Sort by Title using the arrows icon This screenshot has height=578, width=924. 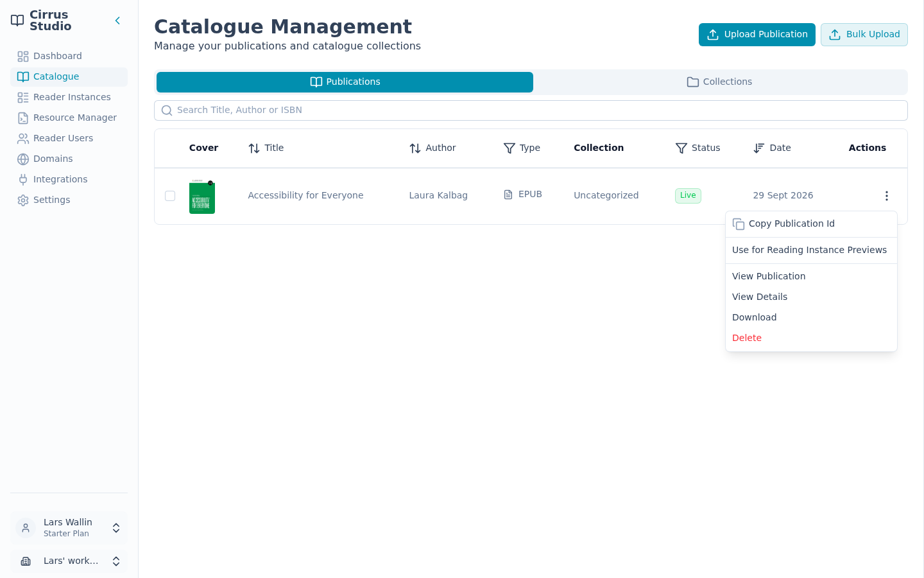point(254,148)
